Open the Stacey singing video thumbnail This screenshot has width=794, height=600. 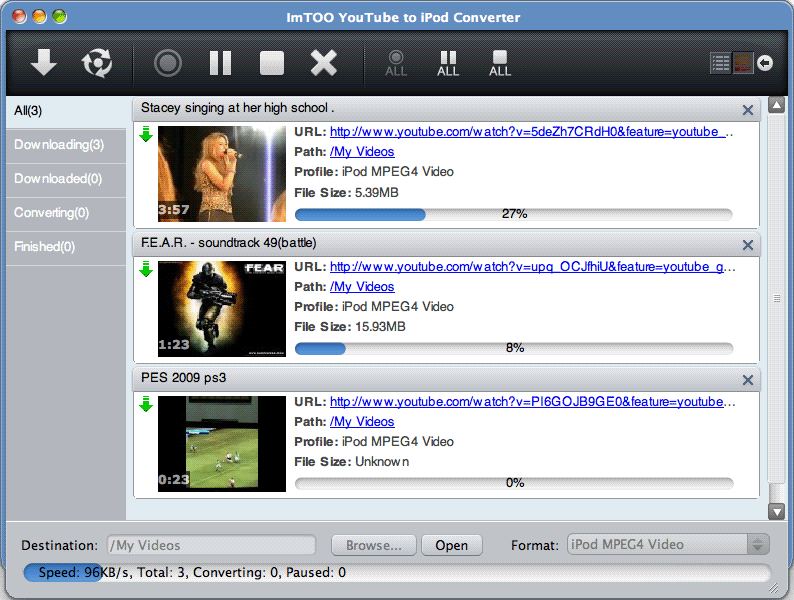(222, 174)
